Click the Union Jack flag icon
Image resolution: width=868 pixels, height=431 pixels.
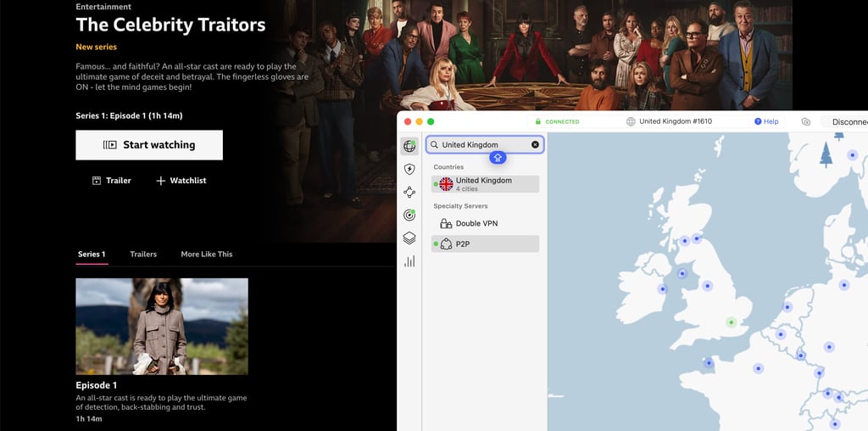coord(446,184)
